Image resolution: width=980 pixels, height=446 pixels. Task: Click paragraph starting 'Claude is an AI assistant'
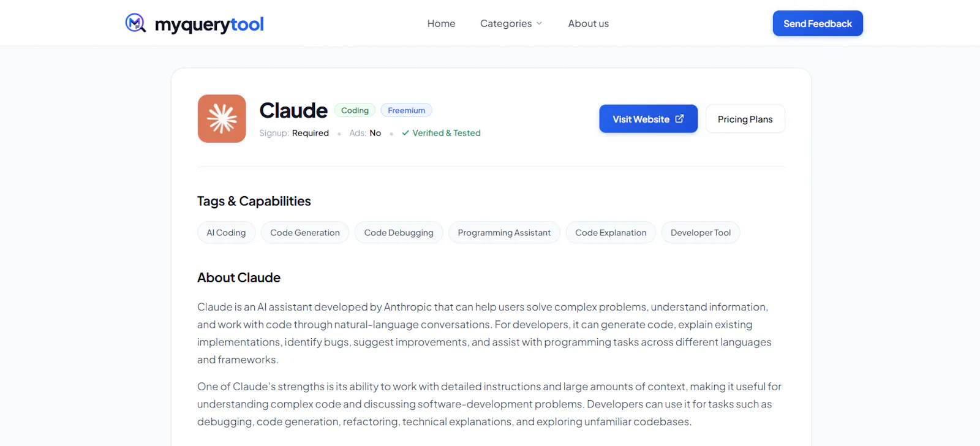(x=484, y=333)
